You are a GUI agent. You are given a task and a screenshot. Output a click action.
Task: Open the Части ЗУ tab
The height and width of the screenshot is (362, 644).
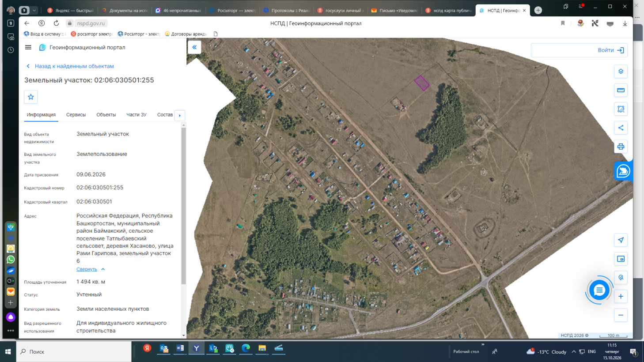[136, 115]
